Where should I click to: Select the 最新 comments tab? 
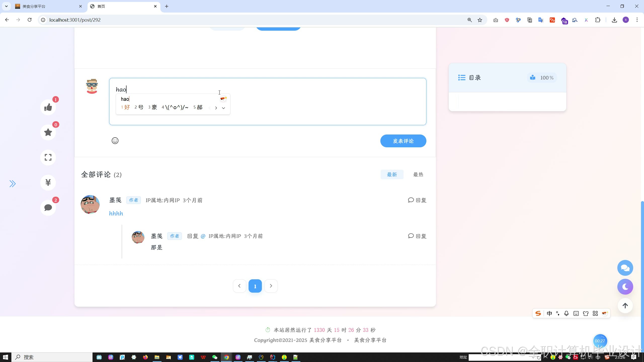pyautogui.click(x=392, y=174)
